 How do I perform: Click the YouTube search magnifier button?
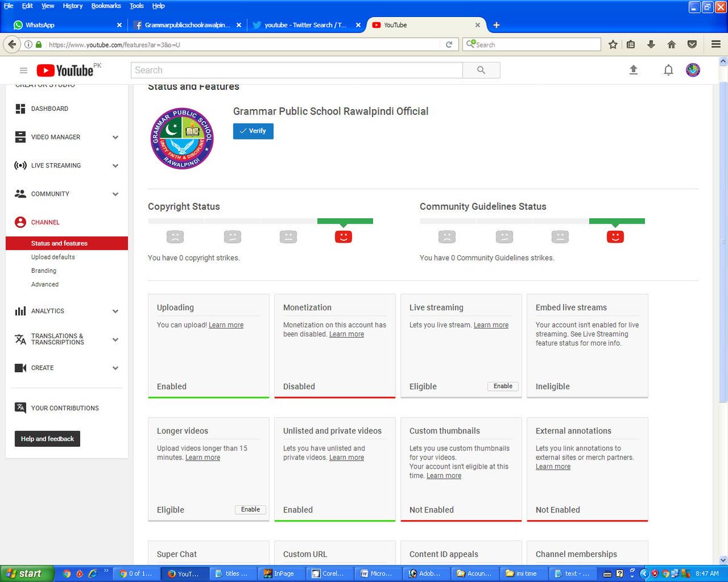click(481, 70)
